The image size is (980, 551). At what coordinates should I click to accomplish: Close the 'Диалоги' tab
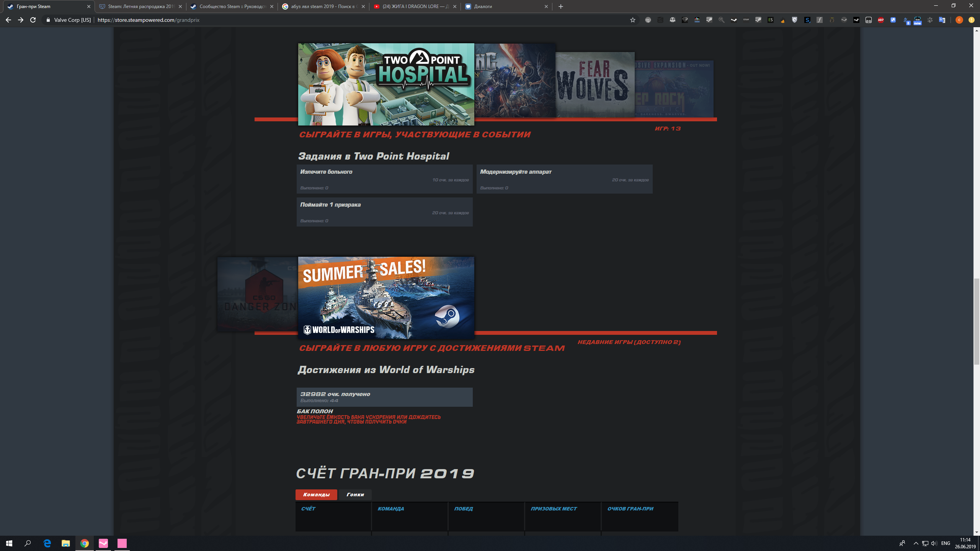(x=546, y=7)
